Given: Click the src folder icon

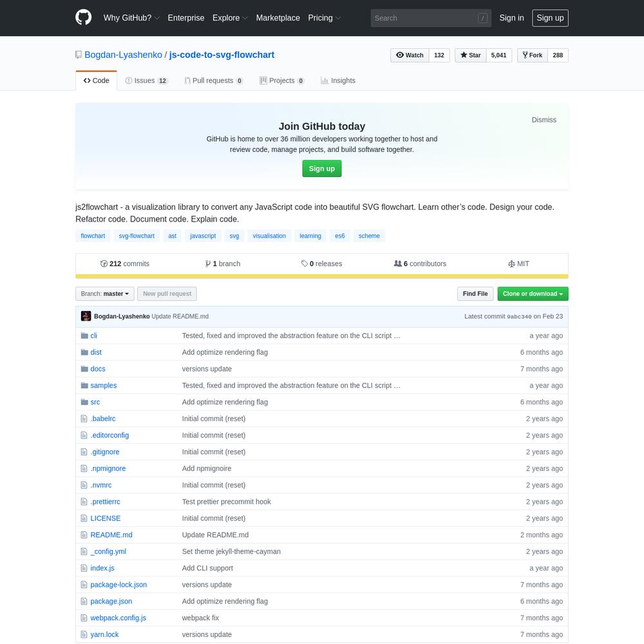Looking at the screenshot, I should click(x=84, y=402).
